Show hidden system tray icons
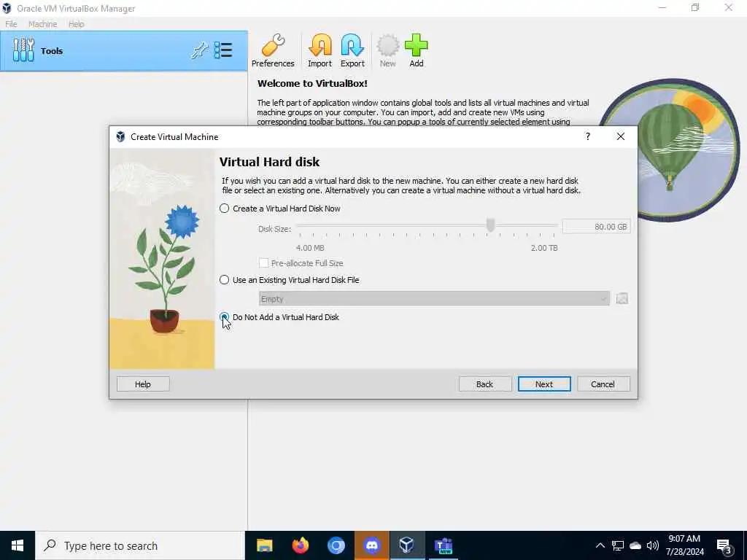747x560 pixels. 600,545
